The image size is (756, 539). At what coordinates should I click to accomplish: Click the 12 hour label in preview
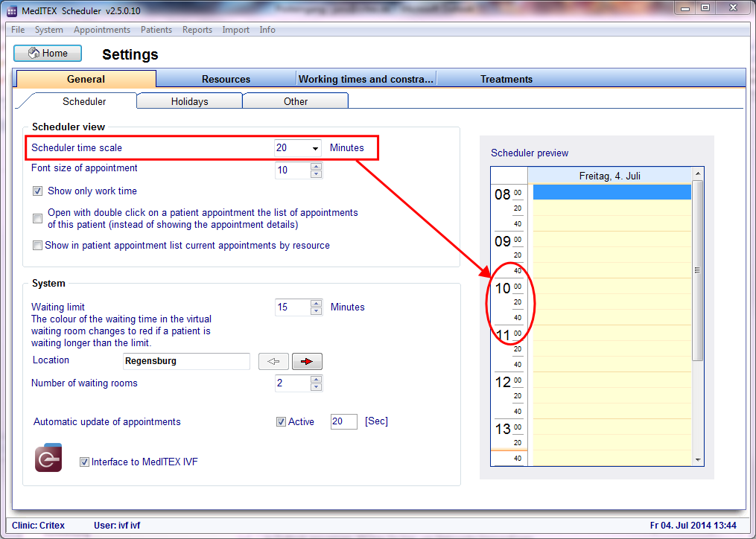503,383
